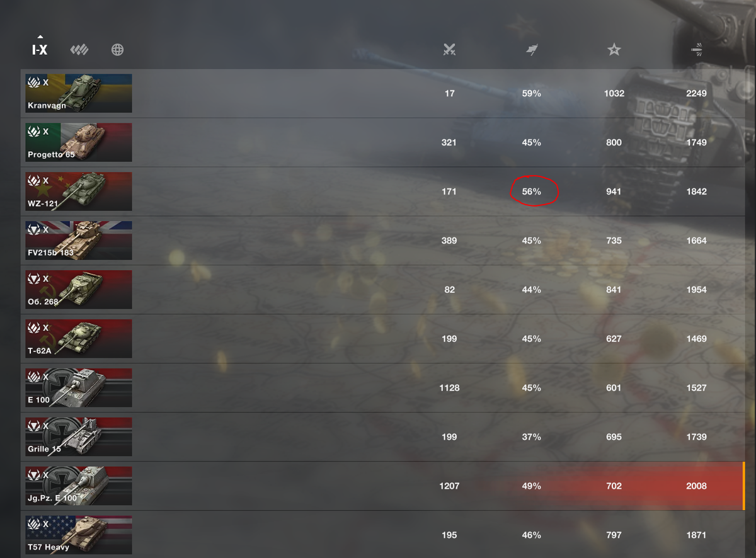Open the FV215b 183 tank entry
Image resolution: width=756 pixels, height=558 pixels.
(382, 241)
